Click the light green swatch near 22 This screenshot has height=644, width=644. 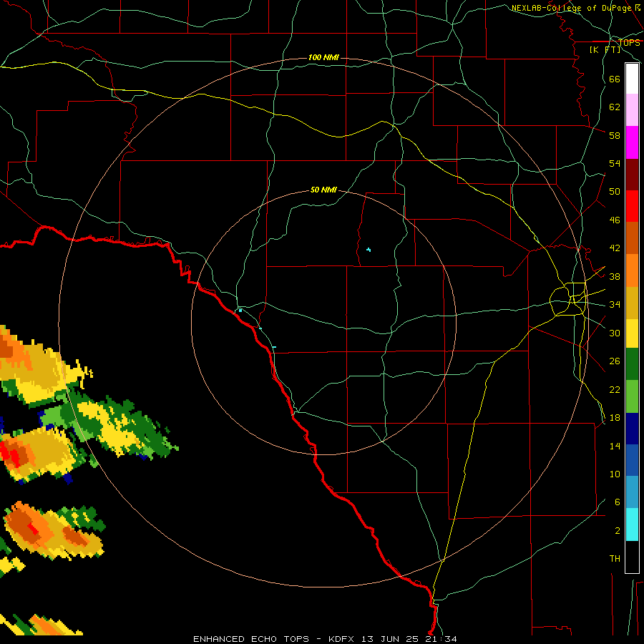(x=632, y=396)
